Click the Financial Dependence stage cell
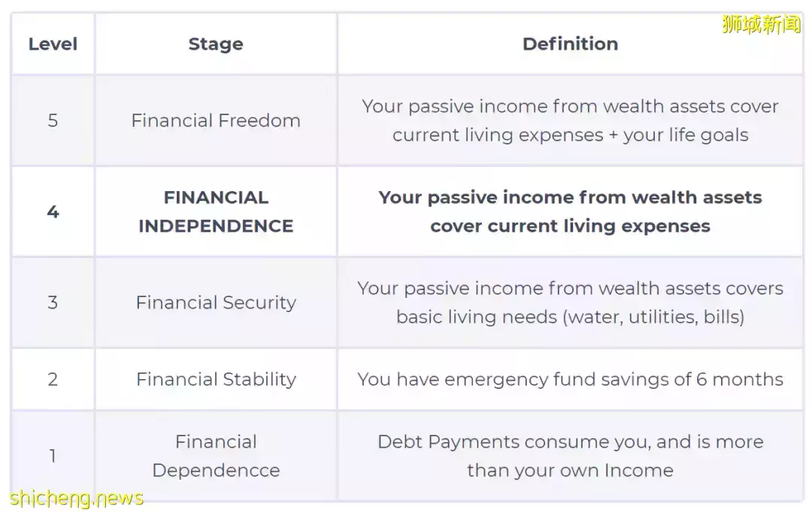Screen dimensions: 812x513 click(x=216, y=455)
